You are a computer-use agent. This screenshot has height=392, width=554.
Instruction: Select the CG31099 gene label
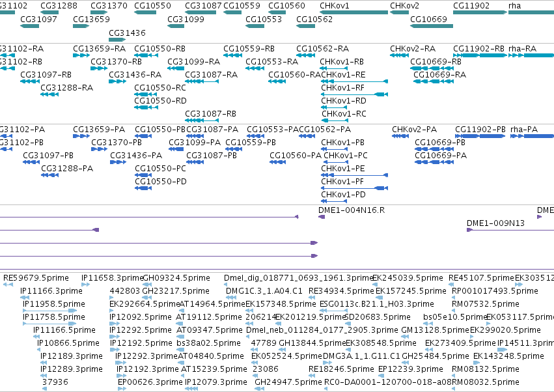point(186,19)
